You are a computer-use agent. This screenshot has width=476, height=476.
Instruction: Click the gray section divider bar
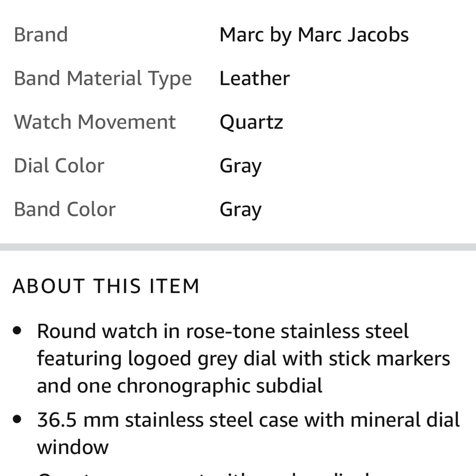[238, 247]
